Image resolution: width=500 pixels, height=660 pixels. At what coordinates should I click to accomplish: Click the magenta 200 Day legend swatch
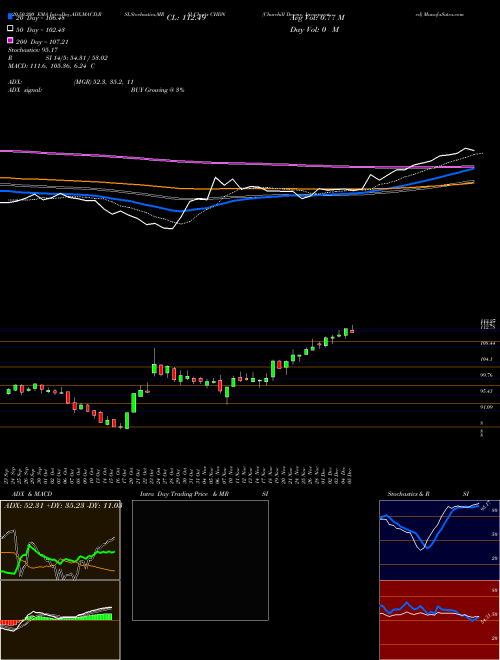click(x=10, y=41)
